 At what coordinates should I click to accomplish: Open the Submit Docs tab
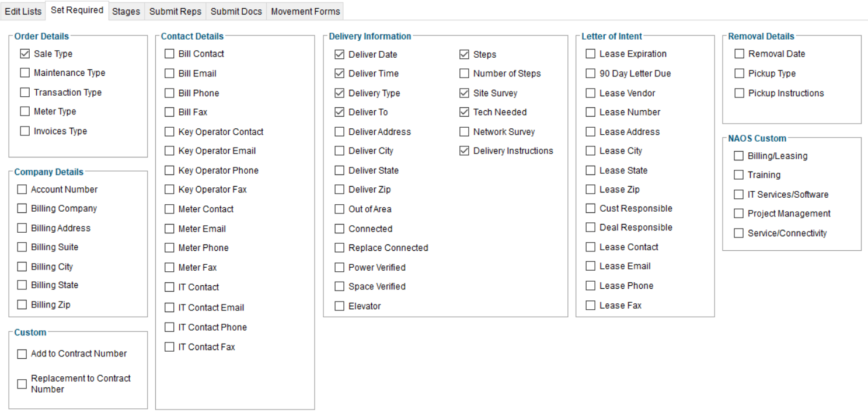coord(236,11)
